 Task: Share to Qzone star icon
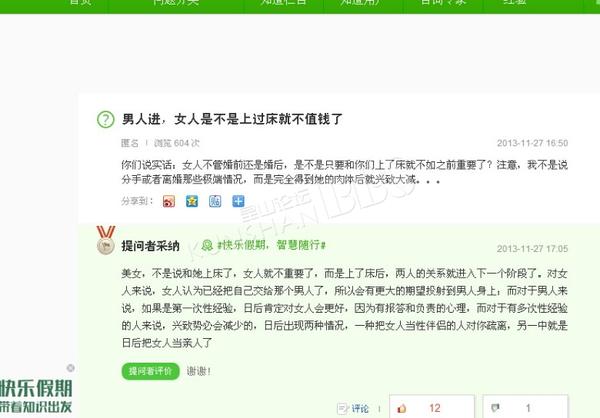pyautogui.click(x=192, y=201)
